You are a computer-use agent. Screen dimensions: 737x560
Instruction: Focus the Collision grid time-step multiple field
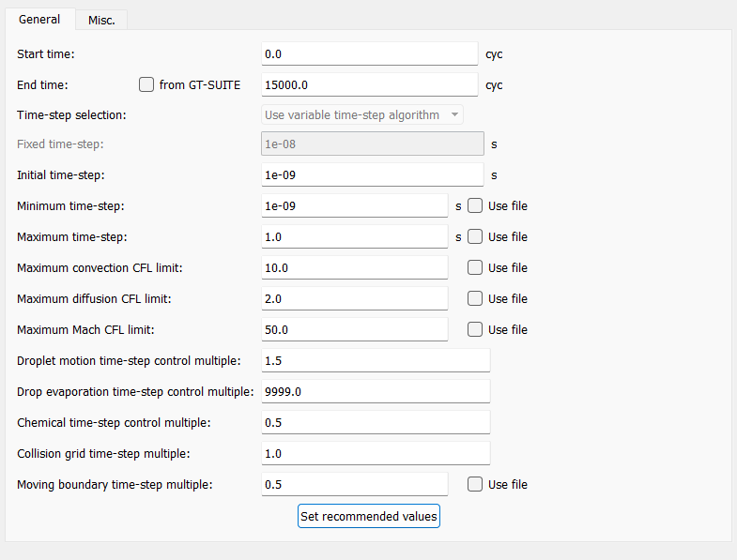point(375,453)
